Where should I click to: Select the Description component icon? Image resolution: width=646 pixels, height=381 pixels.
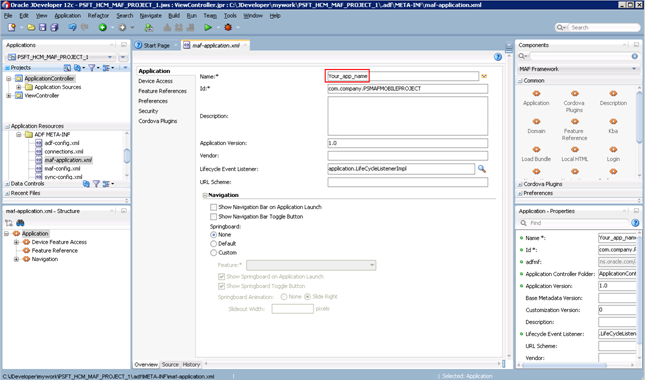tap(613, 93)
